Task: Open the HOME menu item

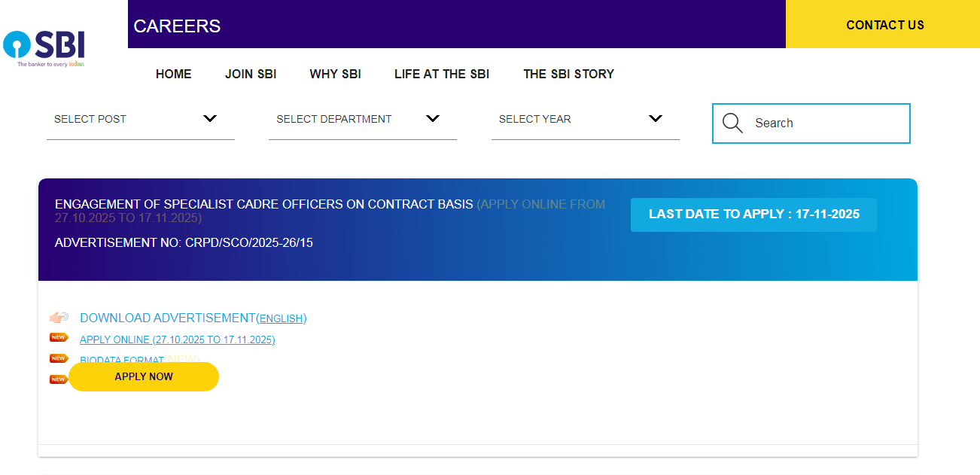Action: (173, 74)
